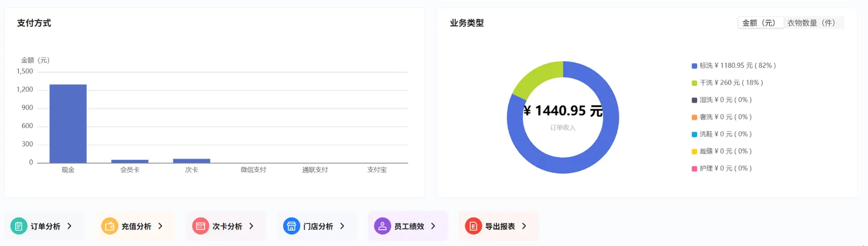Click the 会员卡 axis label
This screenshot has height=246, width=868.
[130, 170]
